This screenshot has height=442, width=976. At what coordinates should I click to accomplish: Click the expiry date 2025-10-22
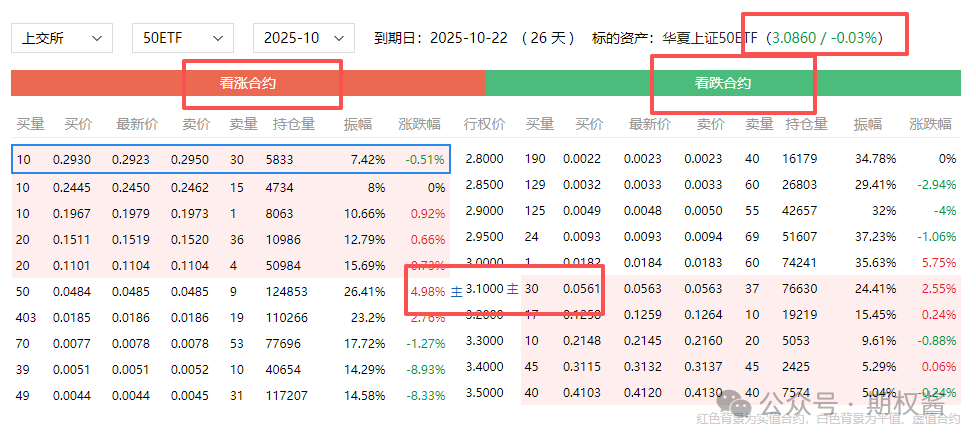[x=468, y=38]
